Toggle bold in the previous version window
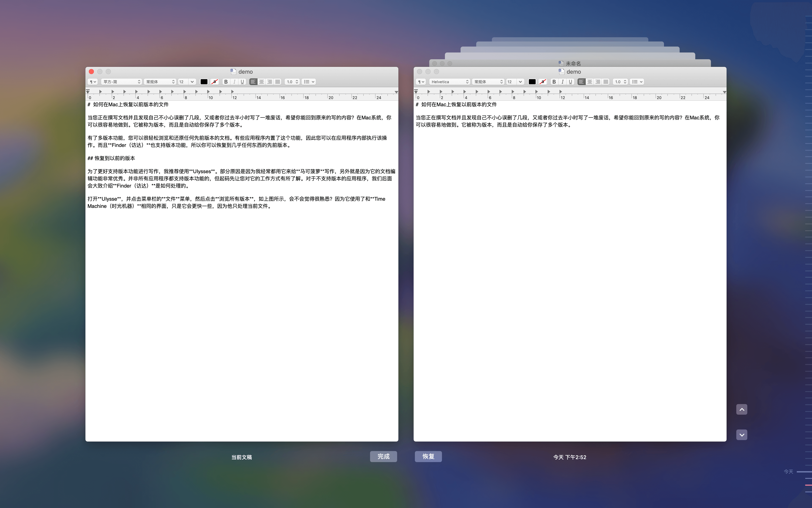This screenshot has width=812, height=508. [x=554, y=82]
